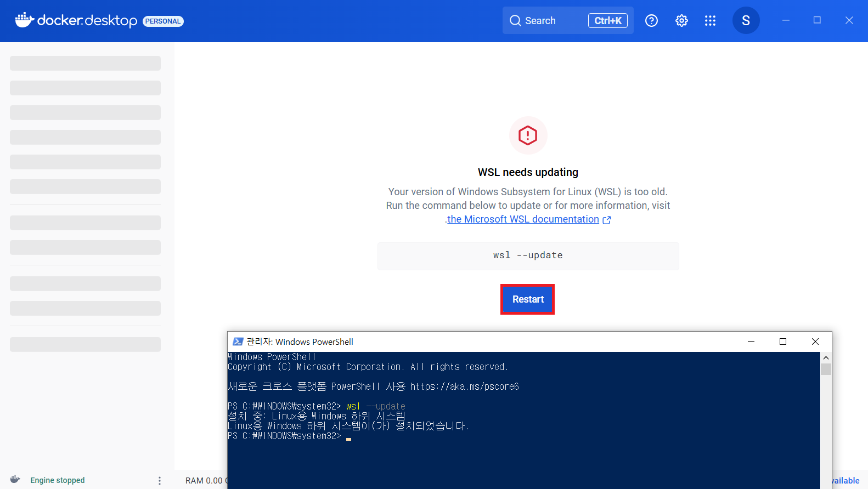Open the apps grid menu icon
The image size is (868, 489).
point(710,20)
